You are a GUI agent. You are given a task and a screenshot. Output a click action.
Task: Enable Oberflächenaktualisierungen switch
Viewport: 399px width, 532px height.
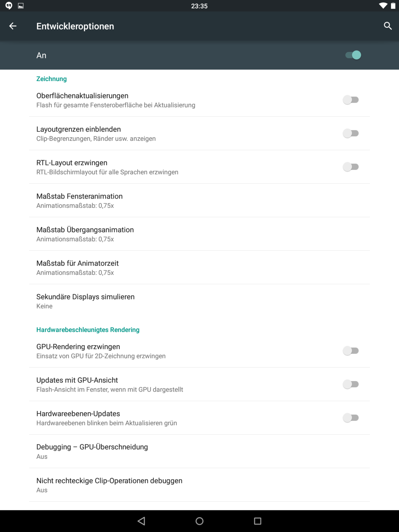tap(351, 100)
